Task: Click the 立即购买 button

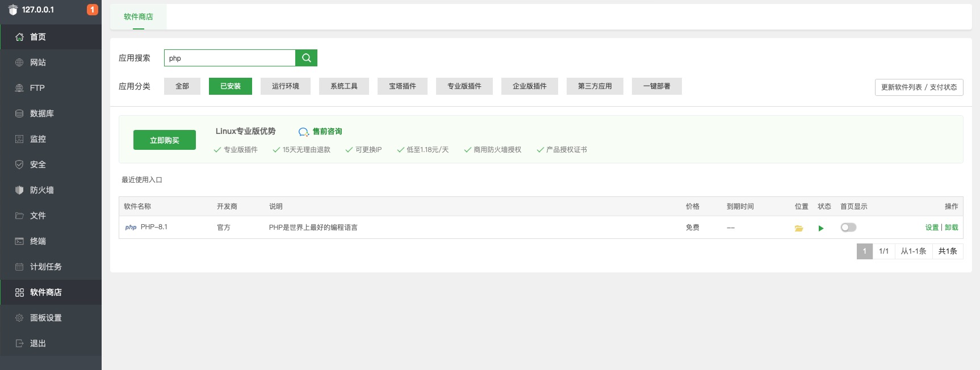Action: coord(165,140)
